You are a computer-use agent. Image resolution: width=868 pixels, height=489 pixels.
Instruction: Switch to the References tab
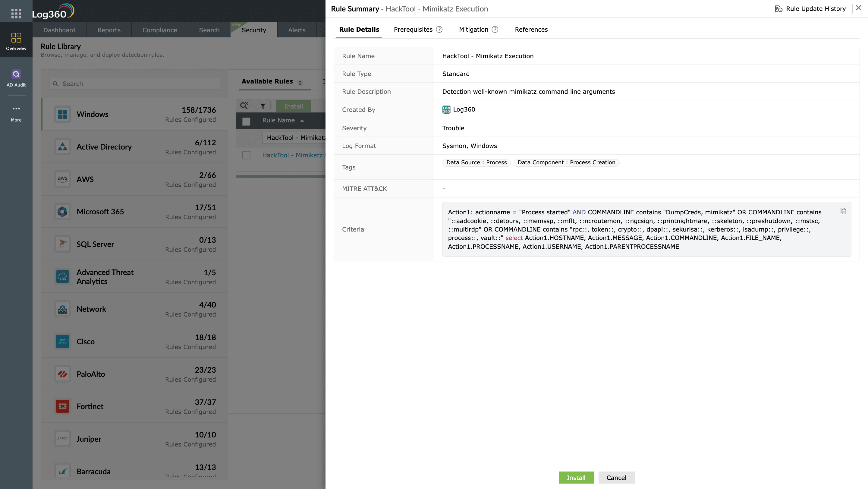point(531,30)
